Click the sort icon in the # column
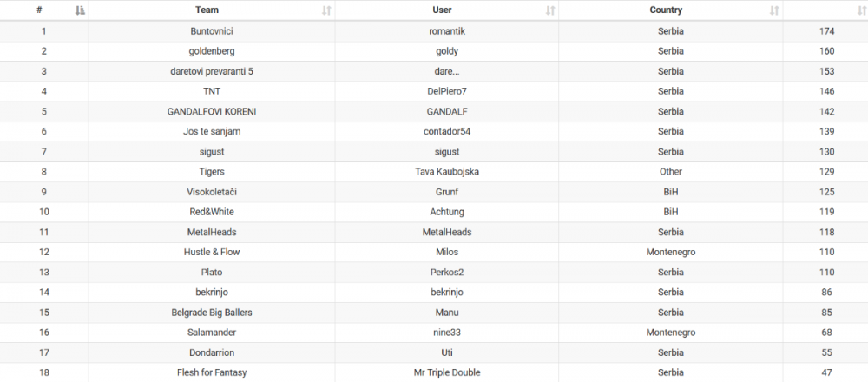Image resolution: width=868 pixels, height=382 pixels. 80,10
